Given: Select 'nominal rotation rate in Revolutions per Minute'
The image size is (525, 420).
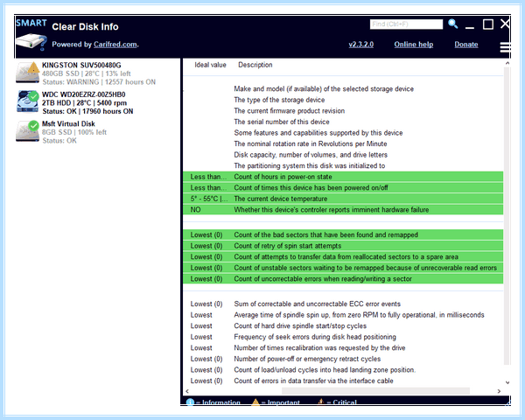Looking at the screenshot, I should click(x=343, y=144).
